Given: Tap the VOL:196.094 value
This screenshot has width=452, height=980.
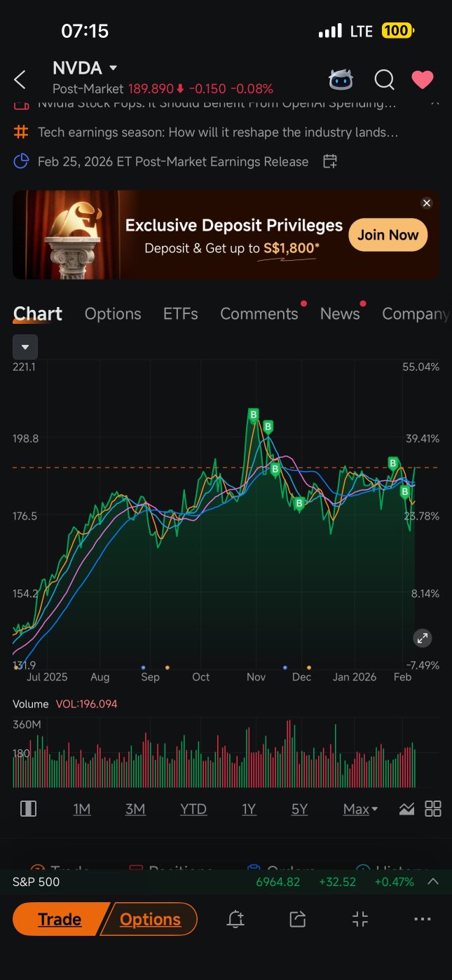Looking at the screenshot, I should (x=86, y=704).
